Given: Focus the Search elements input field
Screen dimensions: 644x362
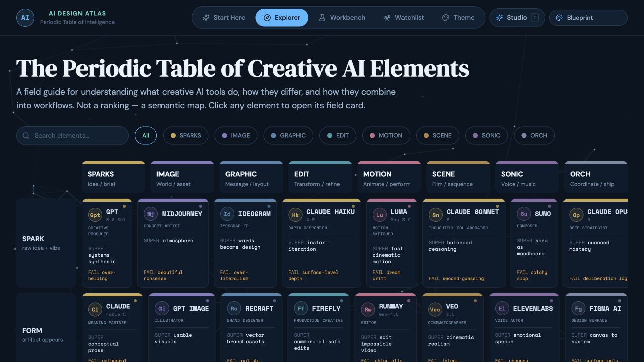Looking at the screenshot, I should click(x=72, y=136).
